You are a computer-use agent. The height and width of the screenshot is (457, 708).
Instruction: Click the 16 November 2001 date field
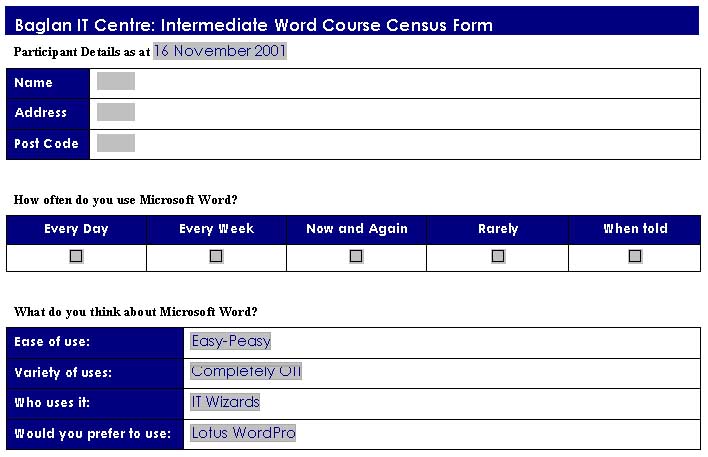point(220,51)
